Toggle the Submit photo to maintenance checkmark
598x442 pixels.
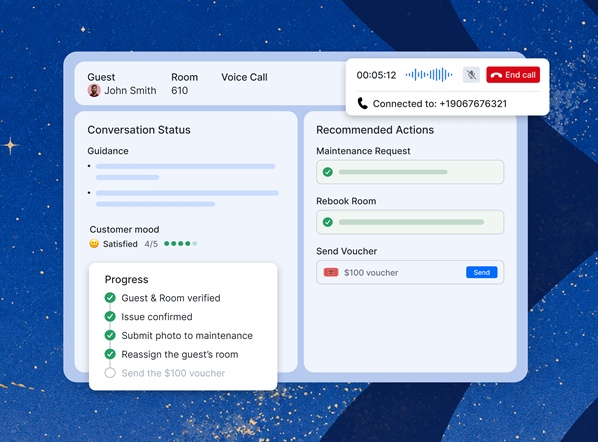110,335
